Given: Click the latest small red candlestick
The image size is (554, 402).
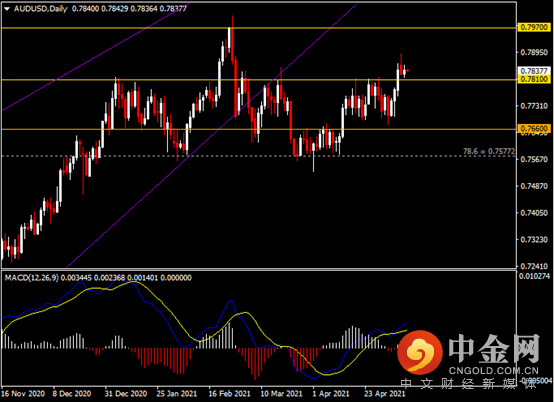Looking at the screenshot, I should 408,71.
